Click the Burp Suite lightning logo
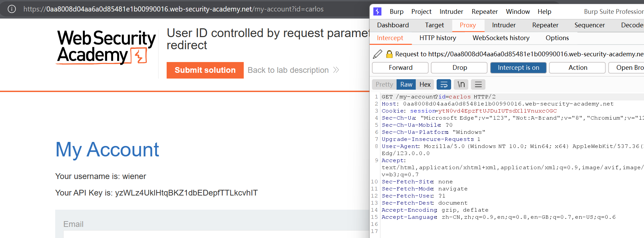 coord(377,11)
